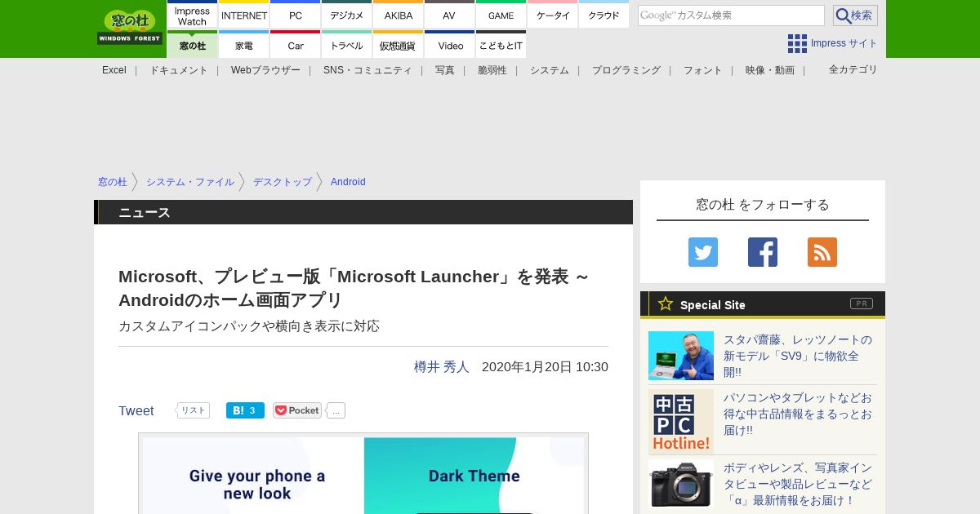Click the ニュース section header

click(363, 212)
